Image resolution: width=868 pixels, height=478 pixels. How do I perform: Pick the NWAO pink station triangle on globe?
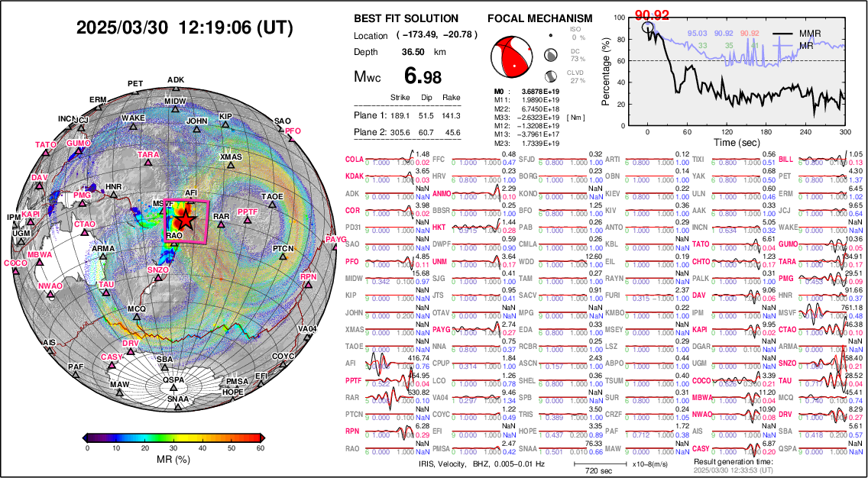(51, 294)
